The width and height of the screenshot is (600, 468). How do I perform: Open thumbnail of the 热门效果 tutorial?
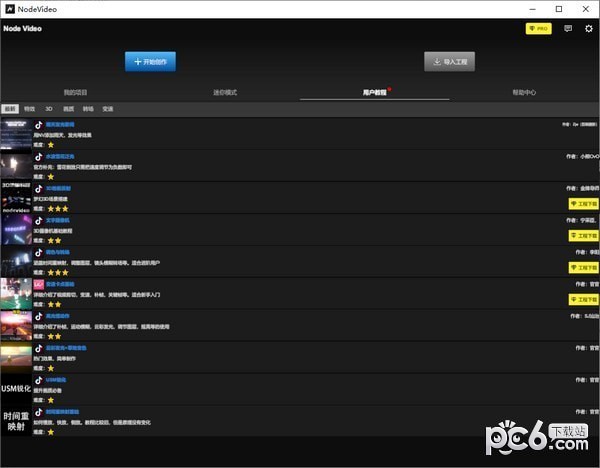click(x=16, y=357)
